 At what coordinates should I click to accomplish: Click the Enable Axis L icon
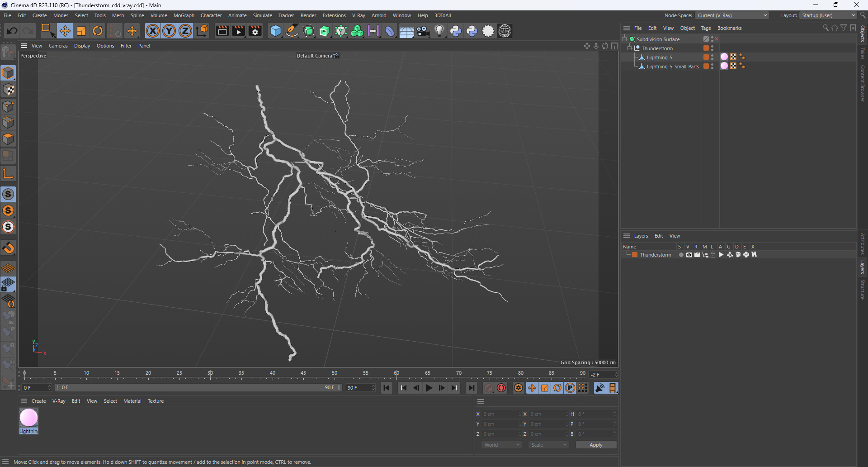click(x=8, y=173)
